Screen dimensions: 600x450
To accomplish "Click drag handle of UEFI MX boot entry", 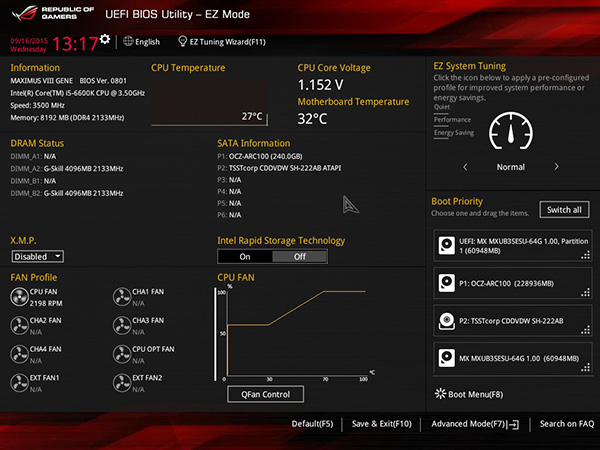I will pyautogui.click(x=585, y=255).
